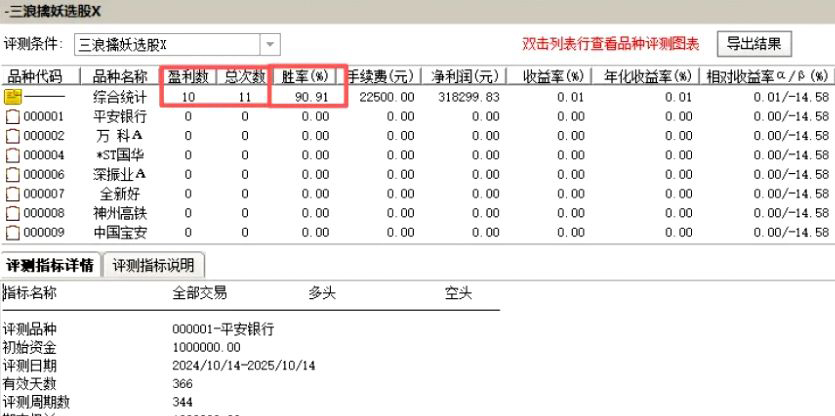Sort by the 净利润(元) column header

pyautogui.click(x=464, y=77)
